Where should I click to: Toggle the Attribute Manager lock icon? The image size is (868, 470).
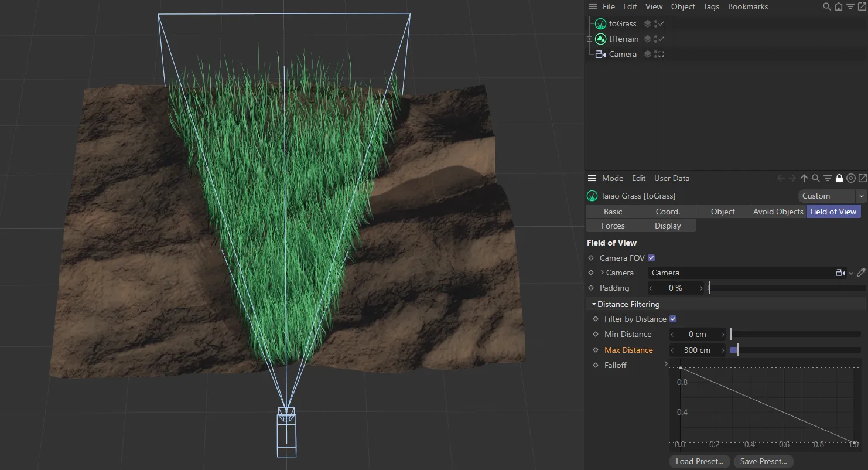coord(839,179)
